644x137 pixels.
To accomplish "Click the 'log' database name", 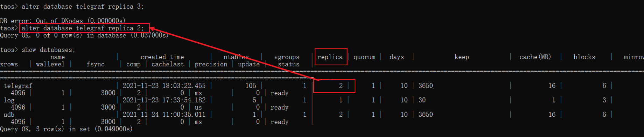I will click(9, 100).
